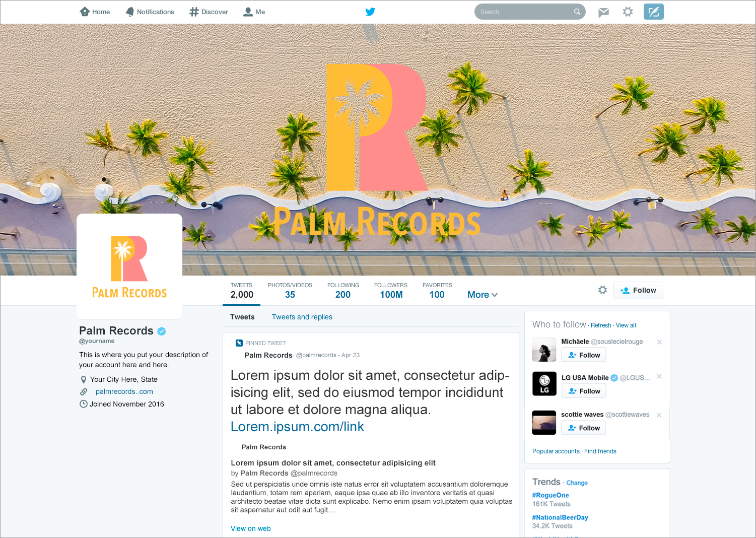This screenshot has width=756, height=538.
Task: Dismiss Michäele suggestion with X
Action: pyautogui.click(x=659, y=342)
